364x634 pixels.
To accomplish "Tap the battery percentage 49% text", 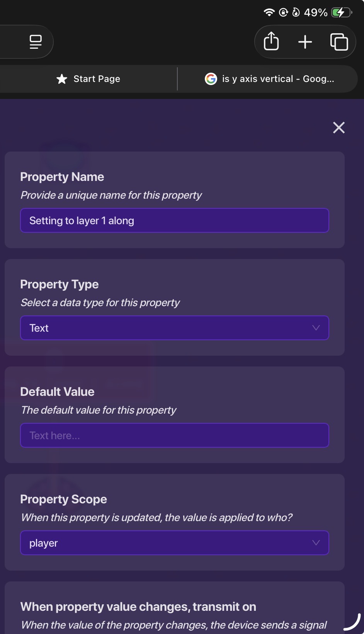I will [x=316, y=13].
